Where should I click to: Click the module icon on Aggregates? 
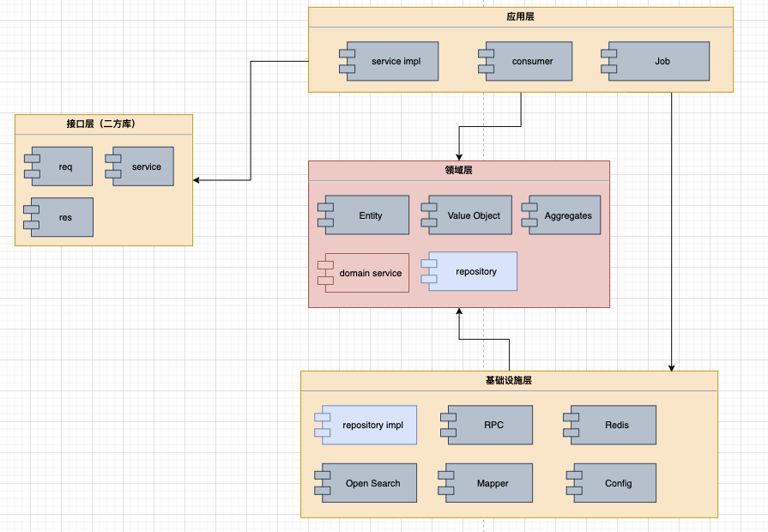(529, 215)
